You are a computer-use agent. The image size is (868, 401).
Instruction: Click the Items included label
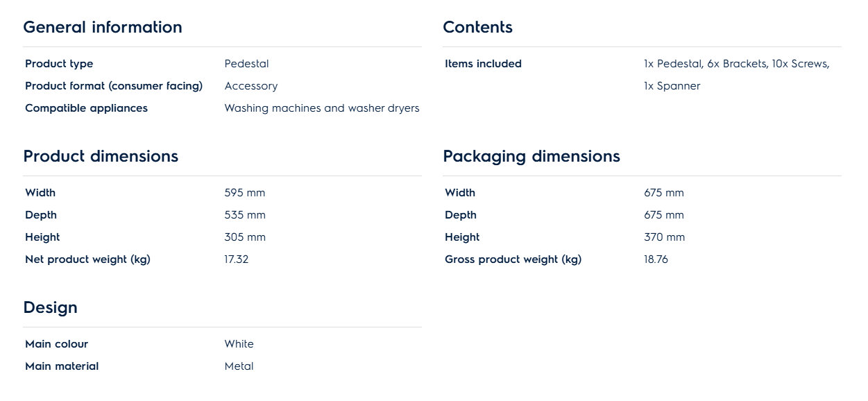[483, 64]
